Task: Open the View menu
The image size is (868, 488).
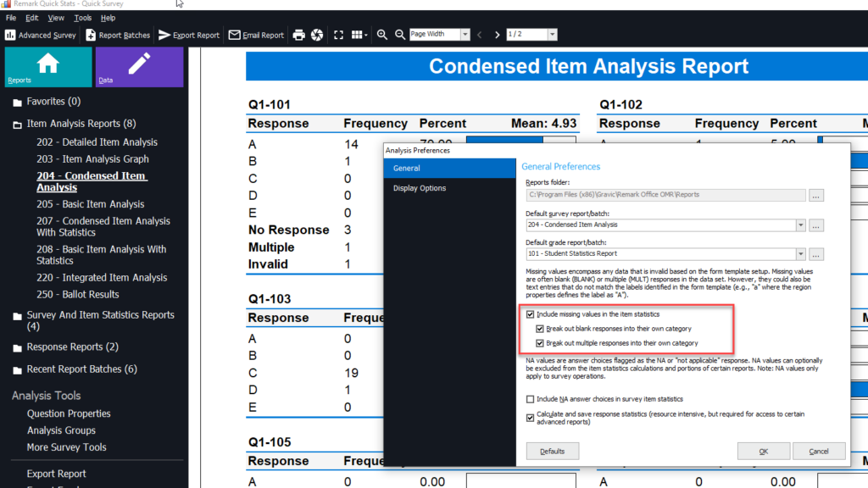Action: pyautogui.click(x=56, y=18)
